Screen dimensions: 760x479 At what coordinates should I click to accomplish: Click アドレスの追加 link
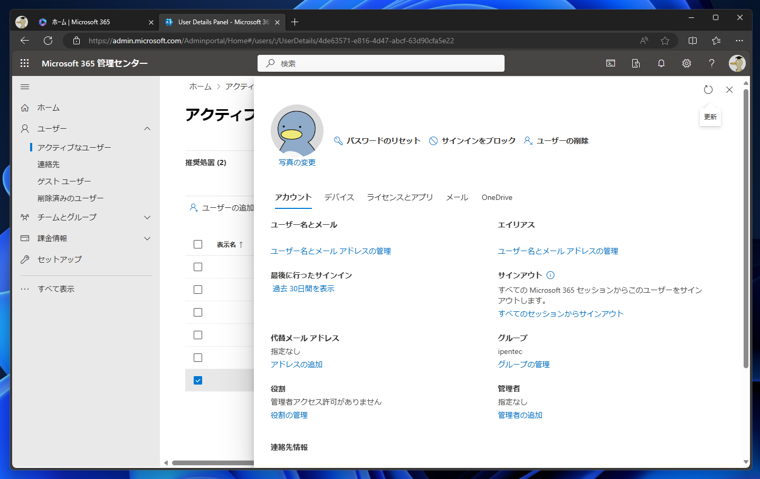pyautogui.click(x=297, y=364)
